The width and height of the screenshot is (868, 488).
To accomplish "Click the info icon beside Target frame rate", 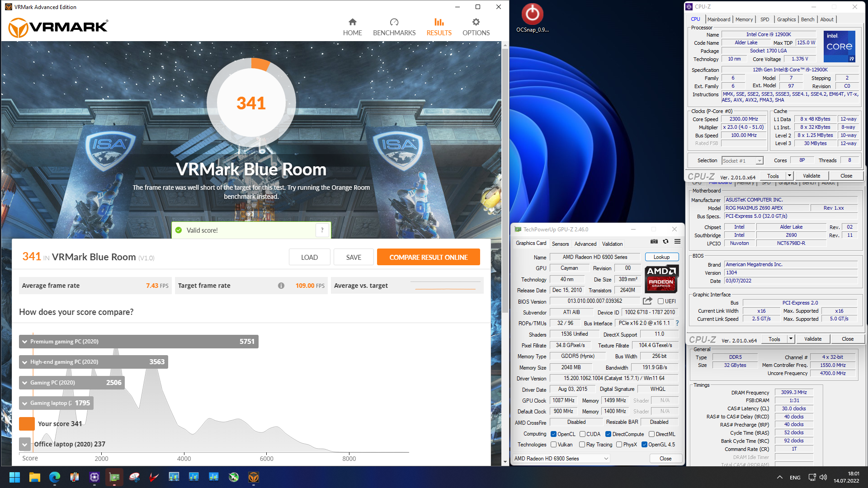I will [x=281, y=286].
